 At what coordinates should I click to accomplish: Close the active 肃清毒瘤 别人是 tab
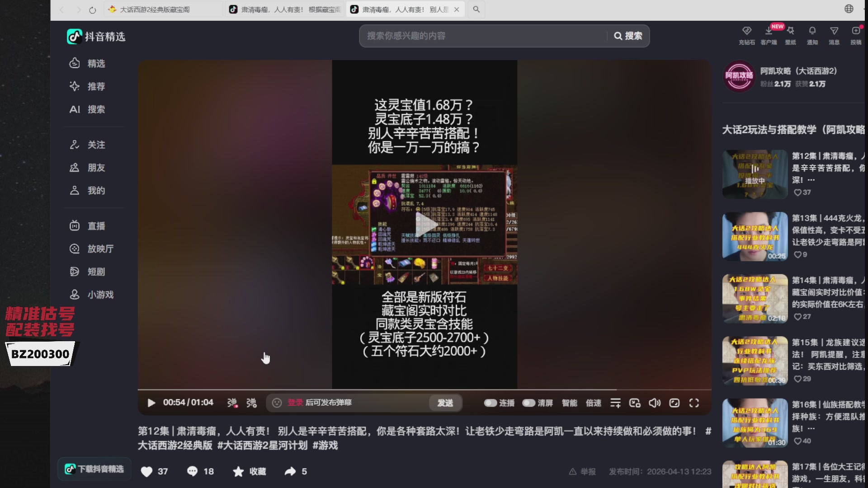pos(457,9)
